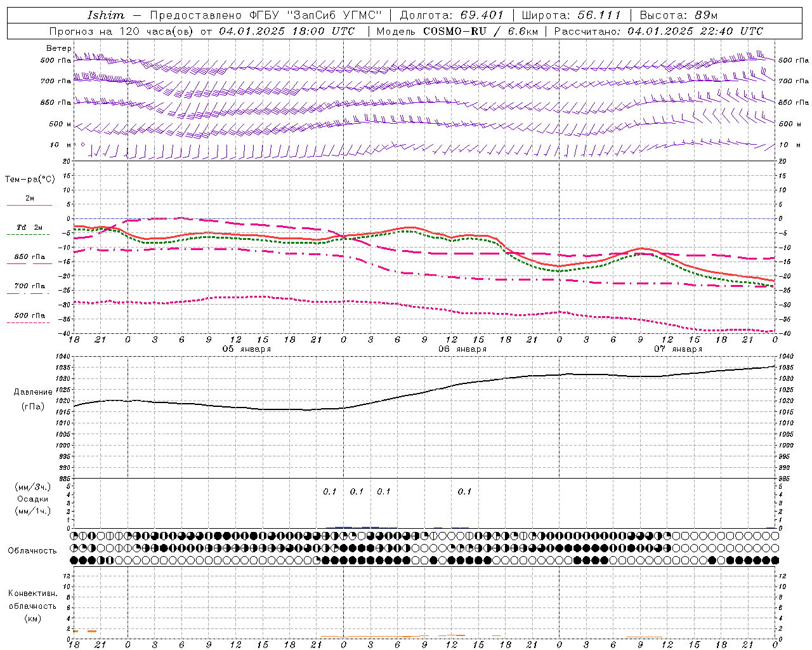Viewport: 812px width, 650px height.
Task: Click the "Осадки" precipitation label
Action: pos(33,499)
